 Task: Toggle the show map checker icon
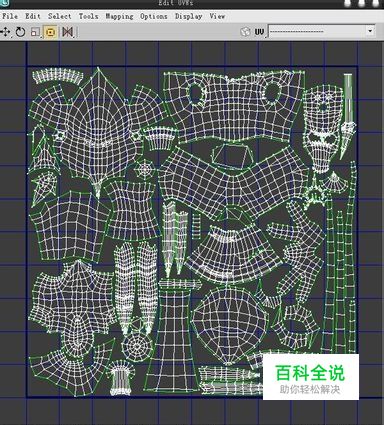pyautogui.click(x=245, y=32)
